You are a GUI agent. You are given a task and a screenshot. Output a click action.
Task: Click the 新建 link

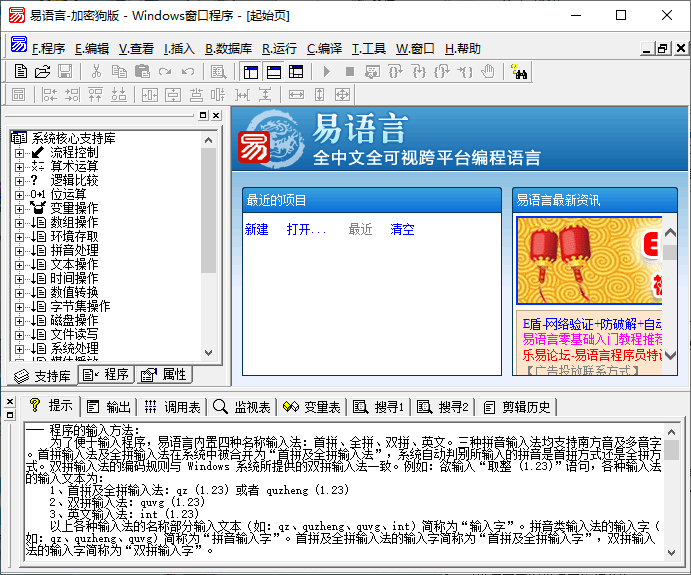click(256, 229)
